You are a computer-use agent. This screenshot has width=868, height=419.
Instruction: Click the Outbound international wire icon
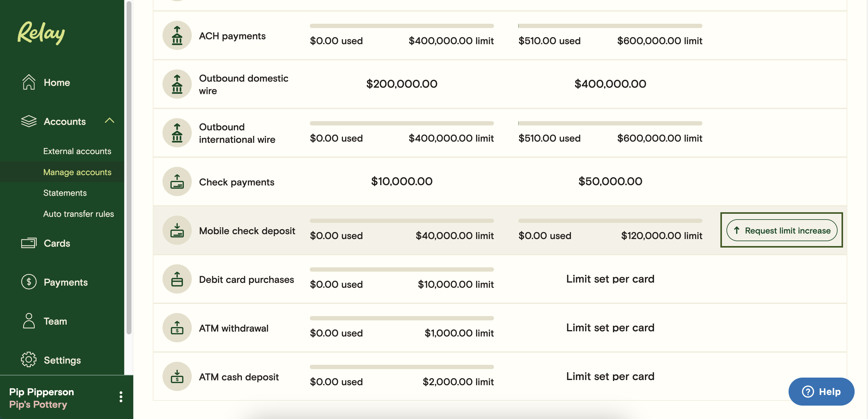(x=177, y=133)
